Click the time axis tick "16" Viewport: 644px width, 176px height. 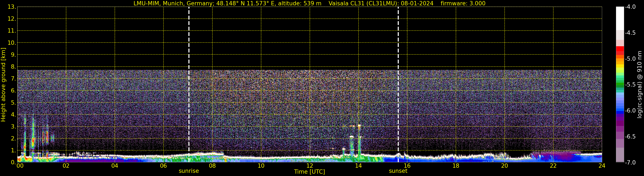(407, 166)
